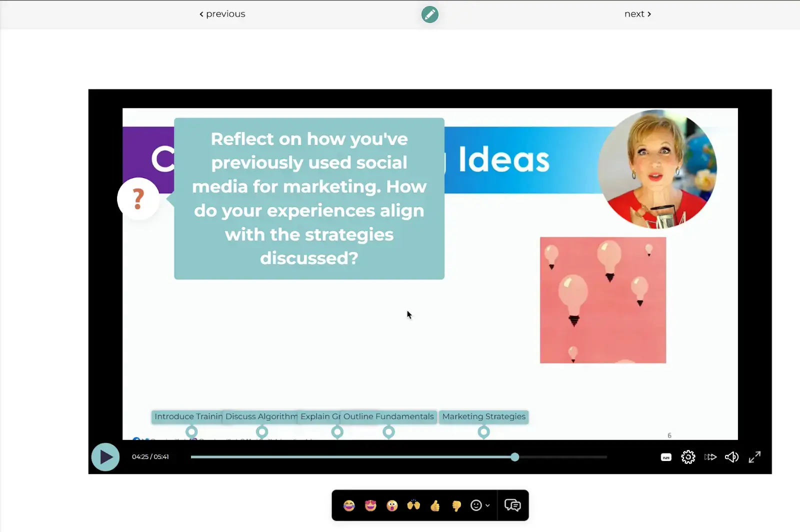Click the pencil edit icon at top center
This screenshot has height=532, width=800.
coord(430,14)
